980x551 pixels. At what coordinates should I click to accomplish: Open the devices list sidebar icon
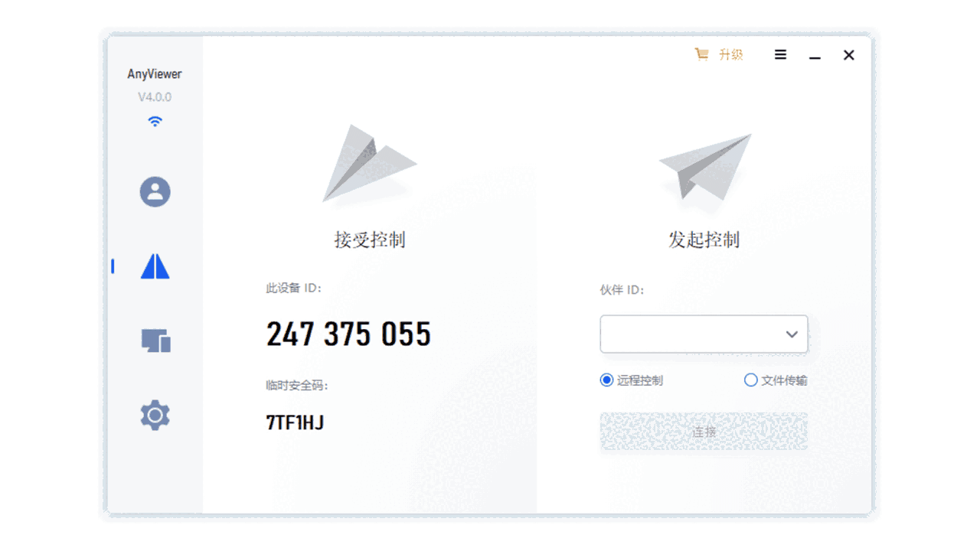pyautogui.click(x=155, y=341)
